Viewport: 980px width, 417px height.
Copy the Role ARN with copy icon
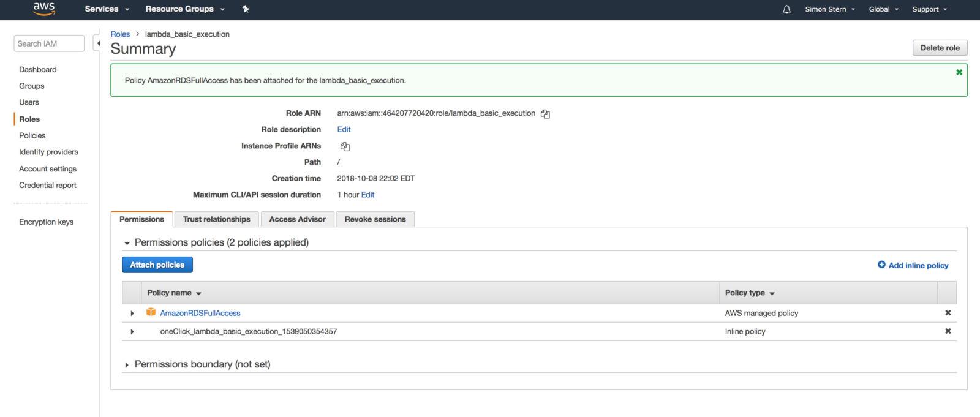pos(545,114)
